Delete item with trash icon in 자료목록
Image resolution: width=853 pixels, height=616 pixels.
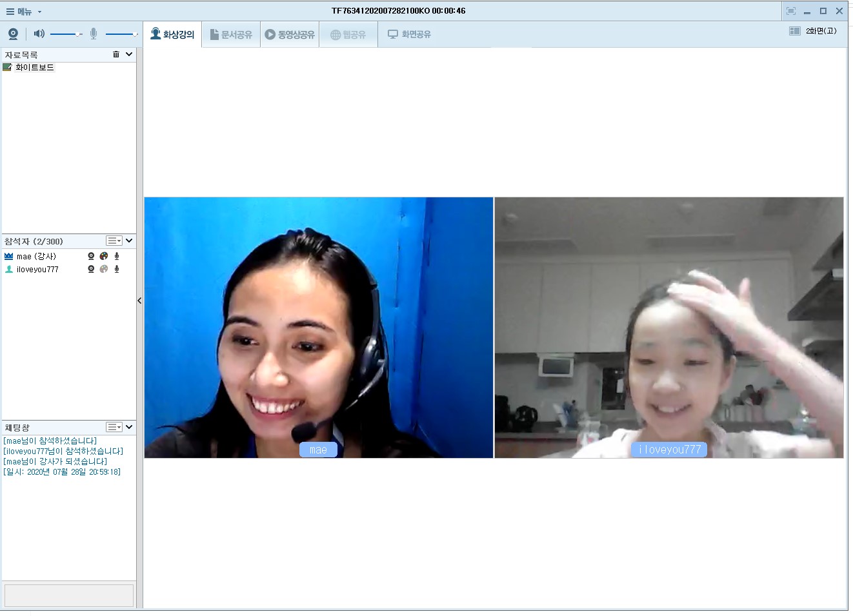click(x=116, y=55)
